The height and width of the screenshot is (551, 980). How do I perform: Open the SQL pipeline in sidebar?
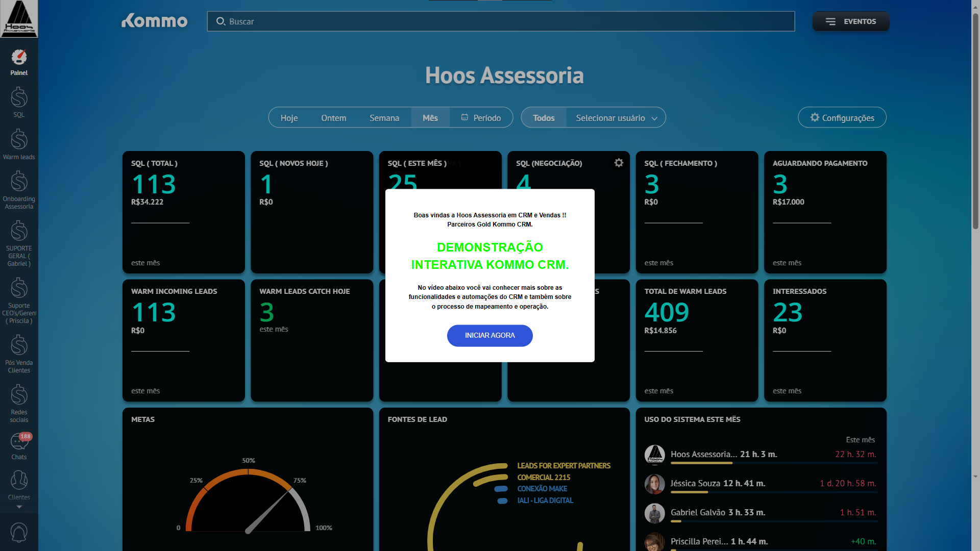tap(19, 102)
